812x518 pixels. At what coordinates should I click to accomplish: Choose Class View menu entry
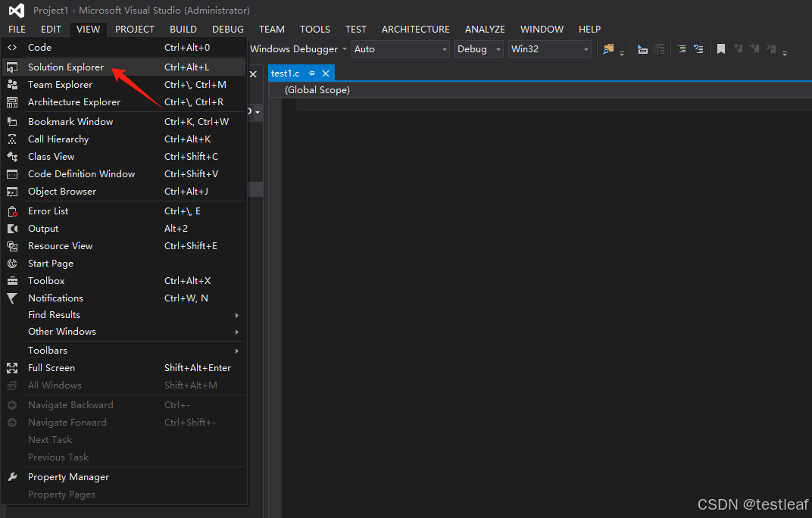(123, 157)
